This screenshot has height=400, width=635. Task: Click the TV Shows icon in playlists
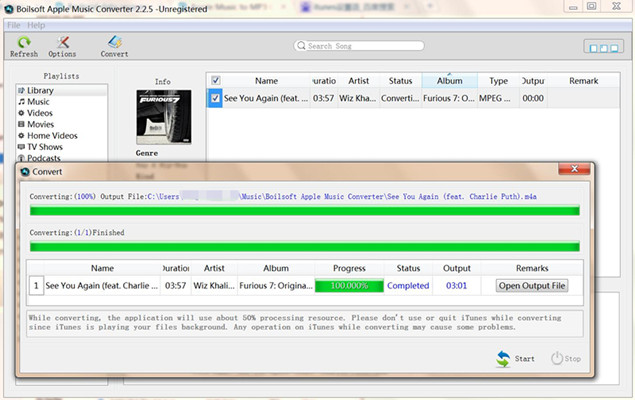[21, 147]
